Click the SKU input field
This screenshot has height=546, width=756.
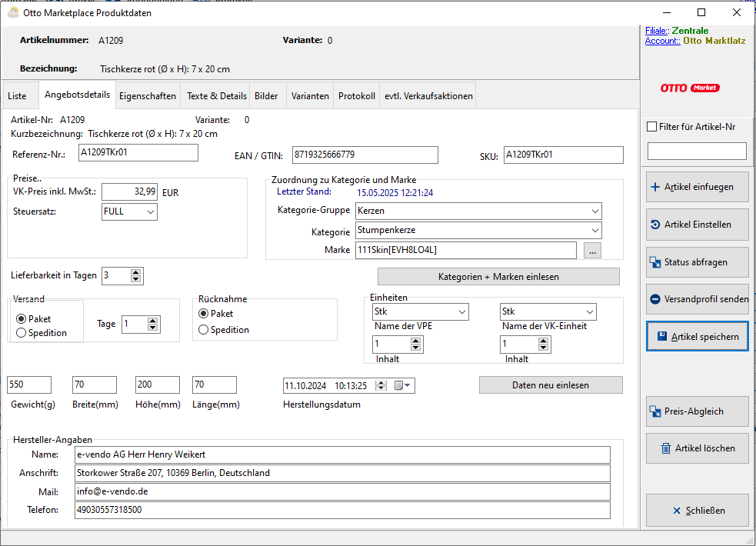tap(564, 155)
